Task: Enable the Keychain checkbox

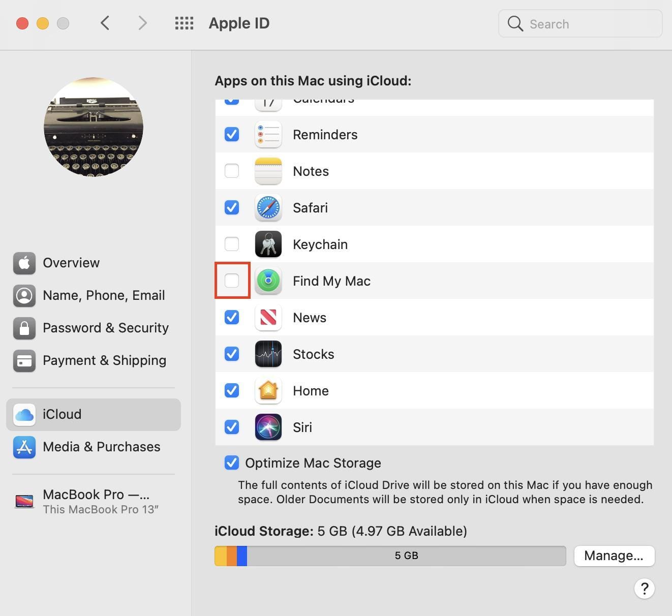Action: [232, 244]
